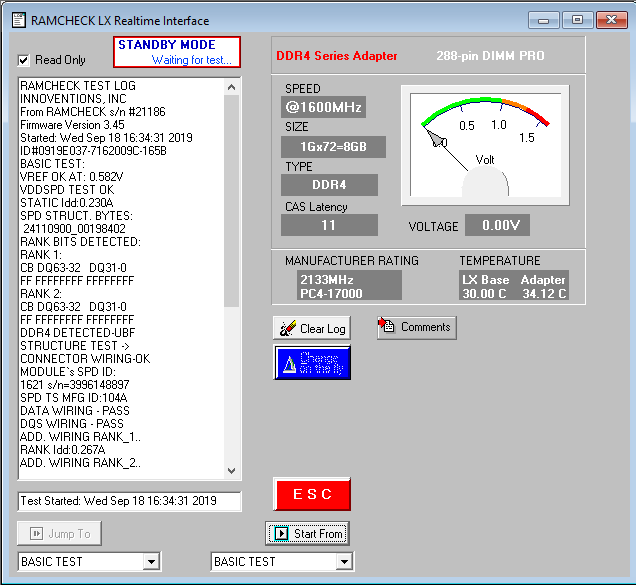Toggle the Read Only checkbox

coord(24,60)
